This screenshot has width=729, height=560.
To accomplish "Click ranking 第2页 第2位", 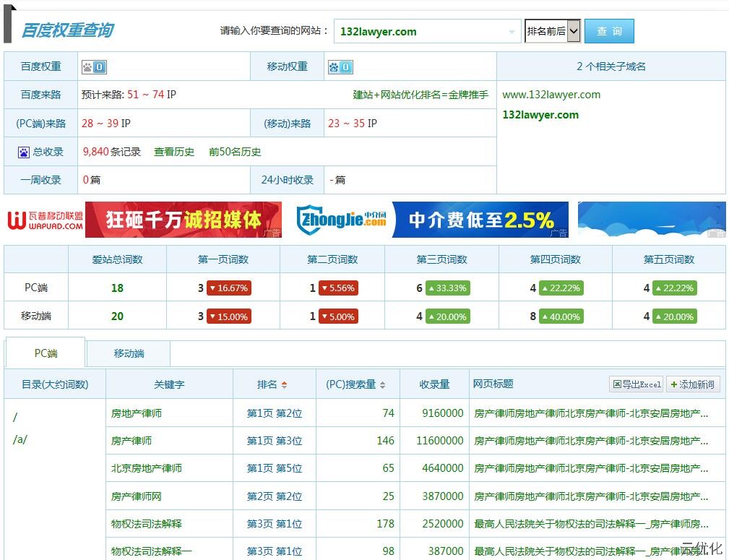I will click(x=275, y=496).
